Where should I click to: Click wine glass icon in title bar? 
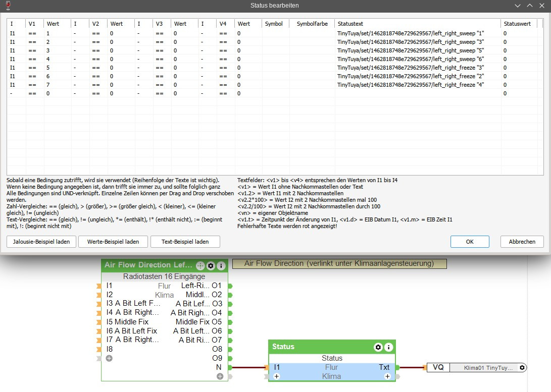click(x=7, y=6)
